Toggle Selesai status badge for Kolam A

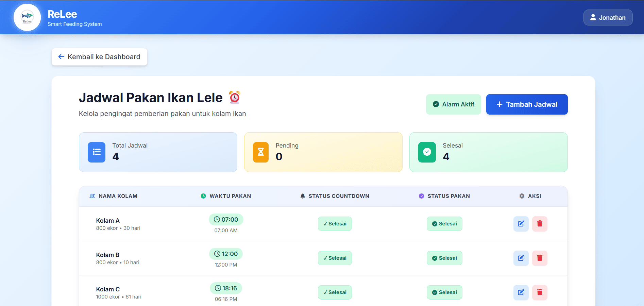point(444,224)
